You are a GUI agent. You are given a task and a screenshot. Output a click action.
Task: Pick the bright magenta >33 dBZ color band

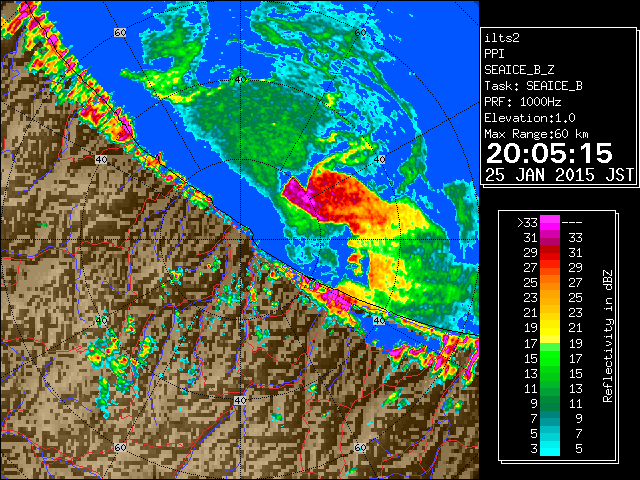coord(550,223)
